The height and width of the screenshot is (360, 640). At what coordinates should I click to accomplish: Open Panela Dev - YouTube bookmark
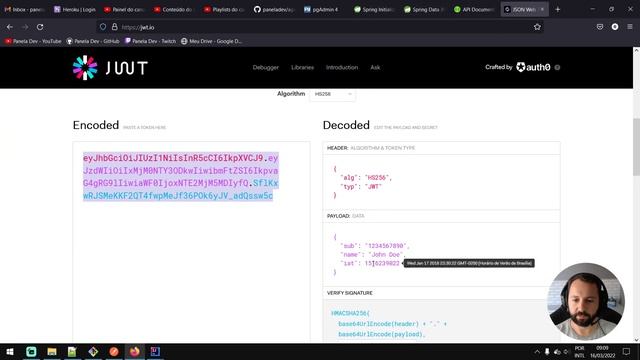point(33,41)
